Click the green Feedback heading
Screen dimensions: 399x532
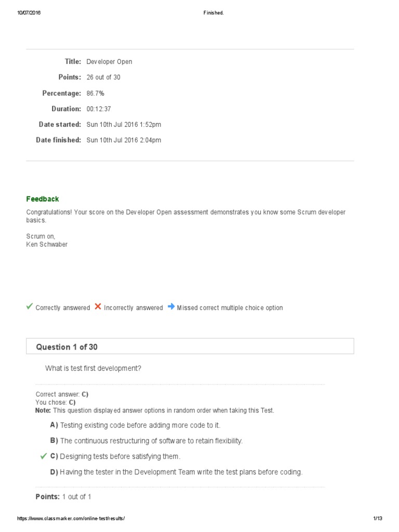click(x=43, y=199)
